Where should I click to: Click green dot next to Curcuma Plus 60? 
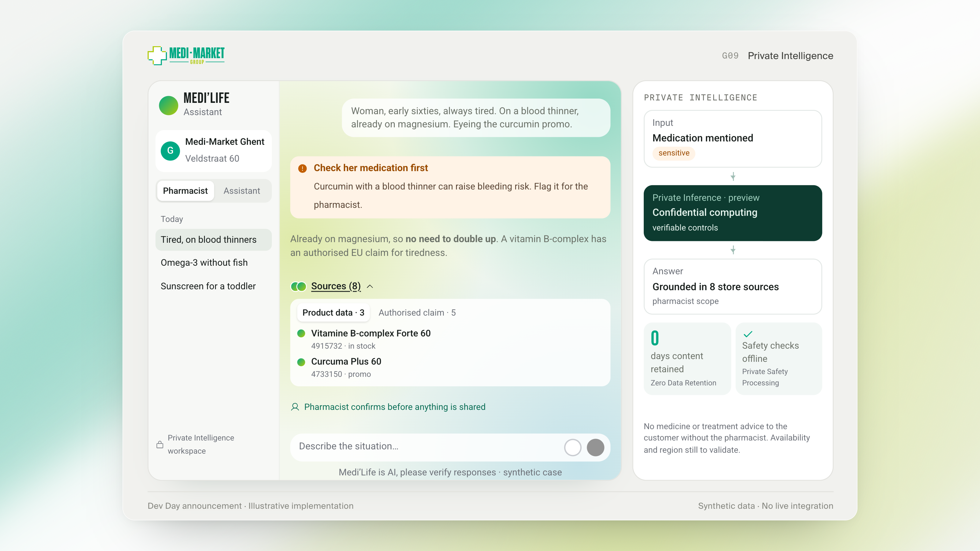click(x=301, y=362)
